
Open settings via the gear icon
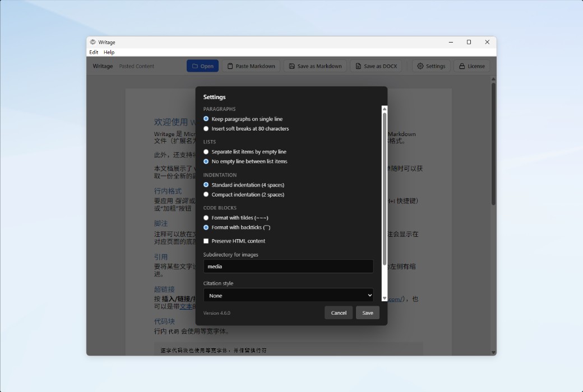pyautogui.click(x=420, y=66)
